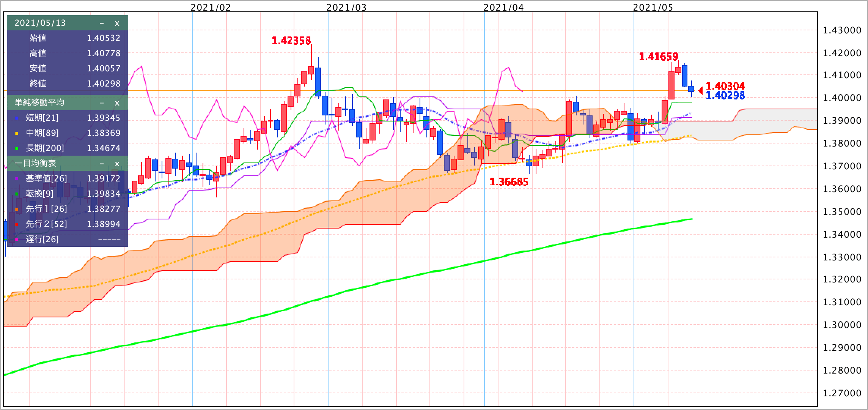Click the 先行１[26] Ichimoku label
This screenshot has width=868, height=410.
coord(46,209)
